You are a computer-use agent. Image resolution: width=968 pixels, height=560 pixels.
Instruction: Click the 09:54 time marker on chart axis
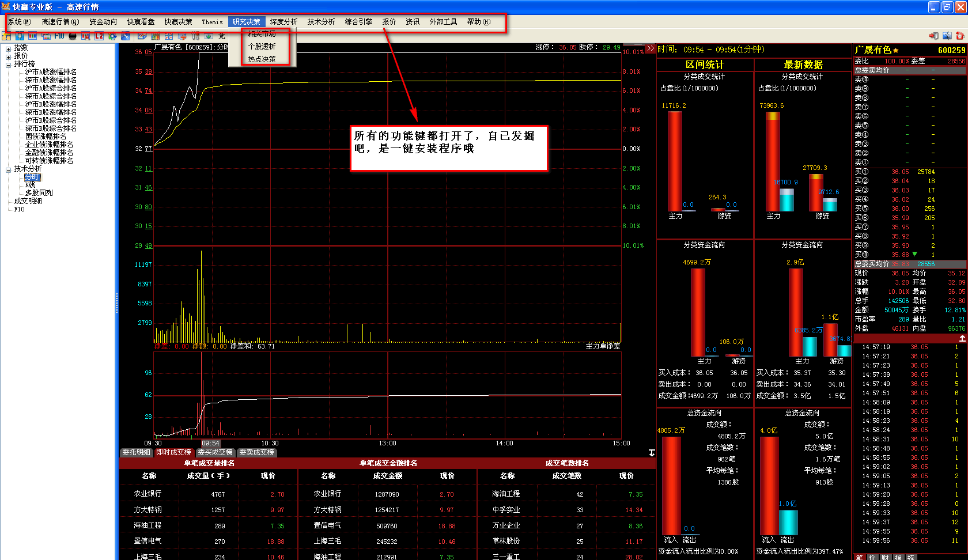[x=210, y=443]
